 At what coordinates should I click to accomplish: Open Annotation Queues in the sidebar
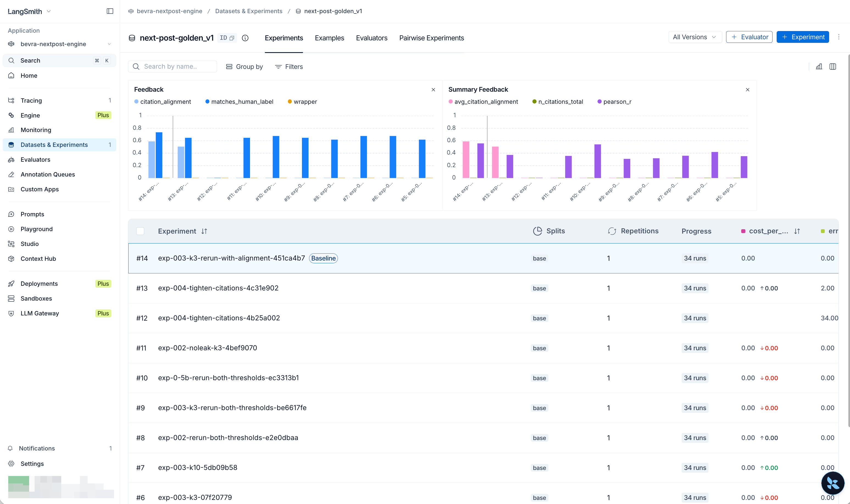pos(59,175)
